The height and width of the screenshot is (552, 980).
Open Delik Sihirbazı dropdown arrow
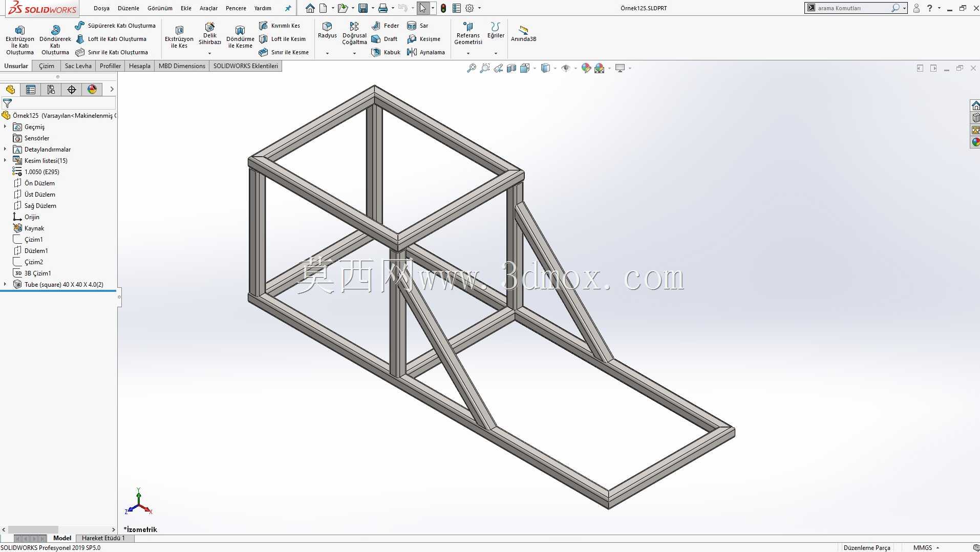tap(209, 53)
